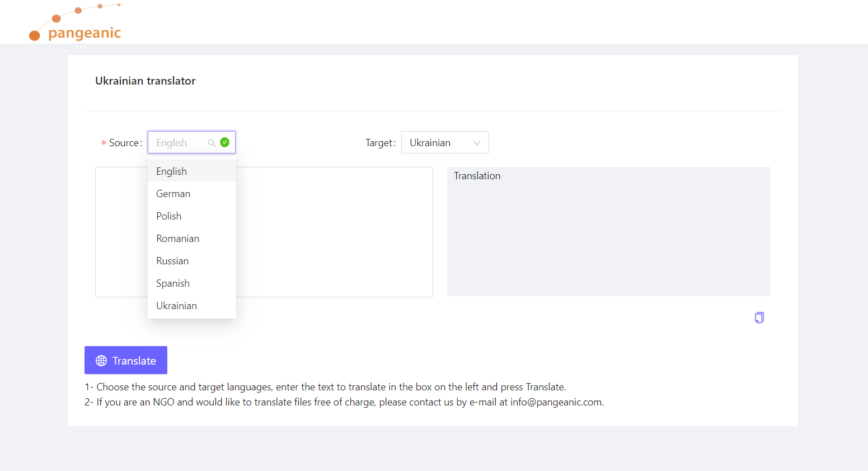The width and height of the screenshot is (868, 471).
Task: Pick Polish in the language list
Action: (169, 216)
